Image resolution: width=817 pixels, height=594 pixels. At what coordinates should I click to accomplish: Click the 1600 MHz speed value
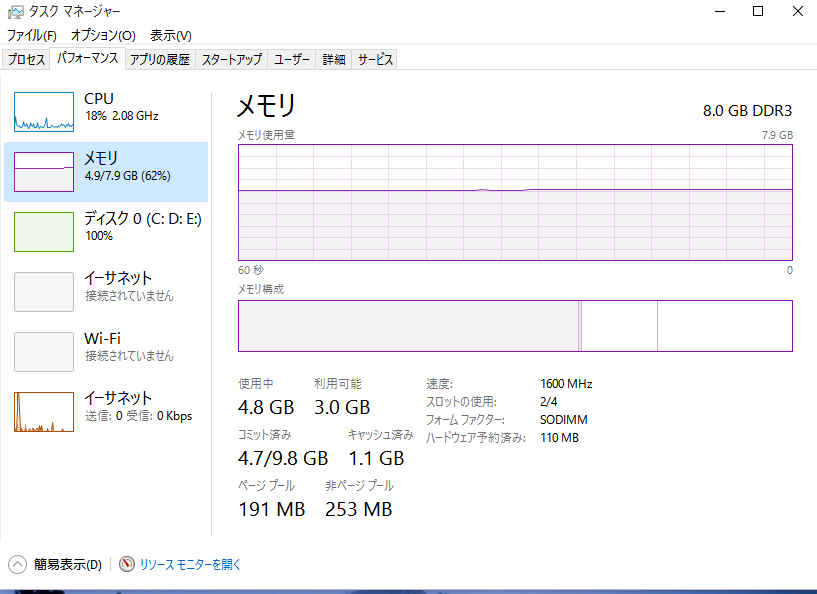pyautogui.click(x=566, y=383)
